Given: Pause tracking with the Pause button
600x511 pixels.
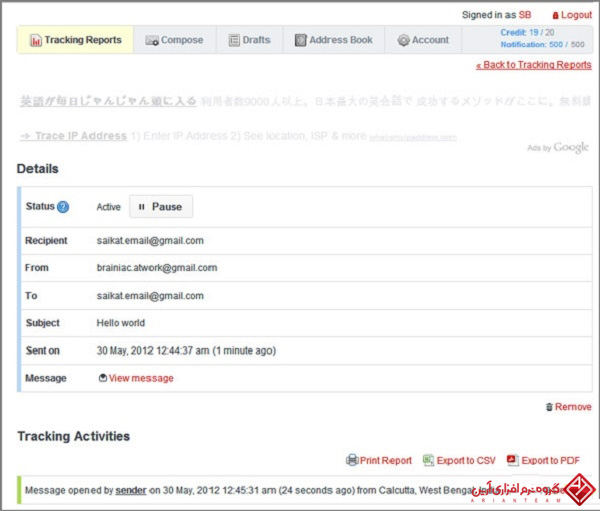Looking at the screenshot, I should [x=161, y=207].
